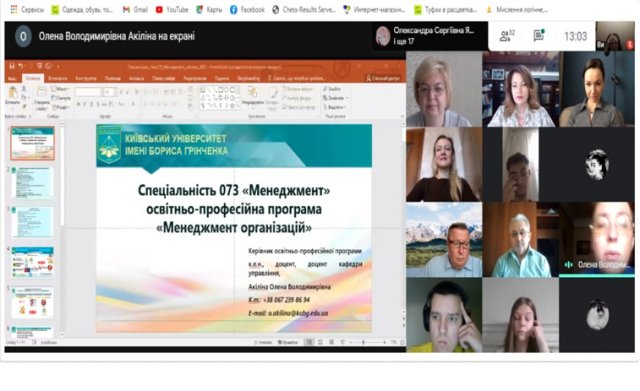
Task: Click the Карты maps bookmark
Action: [209, 9]
